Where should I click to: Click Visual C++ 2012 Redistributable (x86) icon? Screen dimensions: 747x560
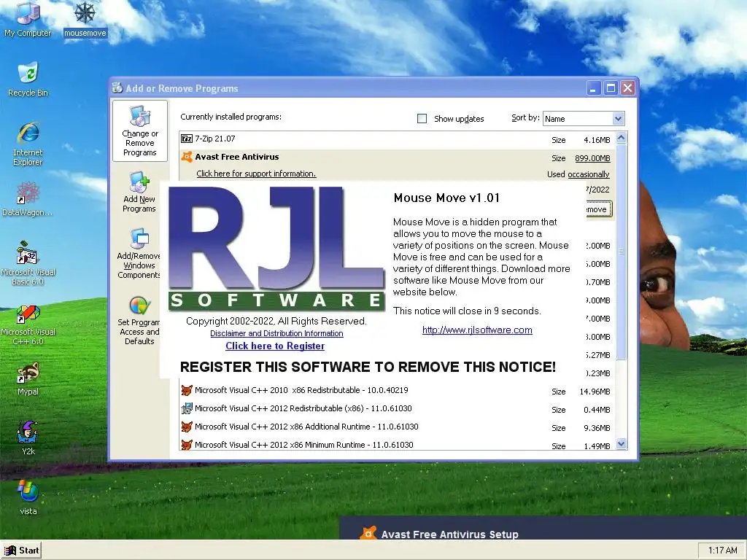tap(187, 408)
